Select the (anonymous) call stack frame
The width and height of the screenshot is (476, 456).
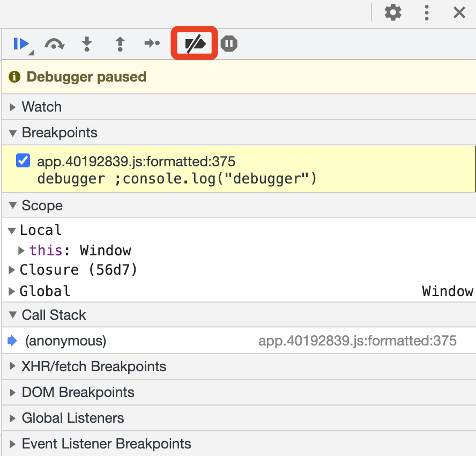click(65, 341)
